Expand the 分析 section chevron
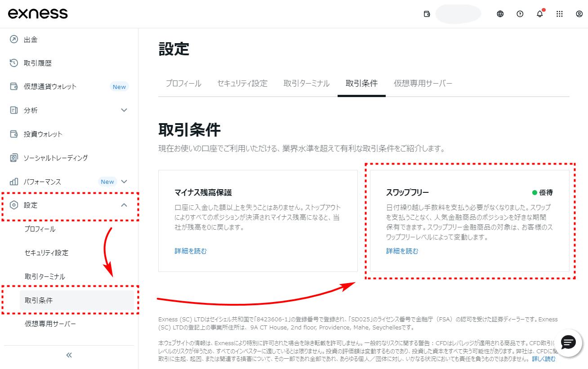Screen dimensions: 588x369 [x=125, y=110]
